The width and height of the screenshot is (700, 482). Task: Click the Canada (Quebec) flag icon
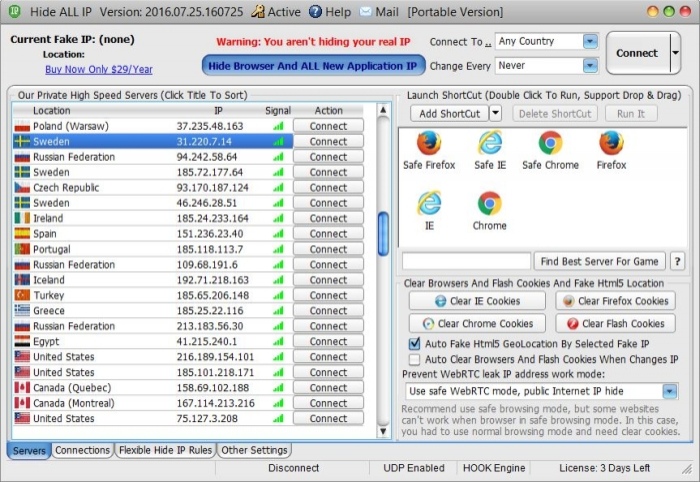[x=22, y=388]
